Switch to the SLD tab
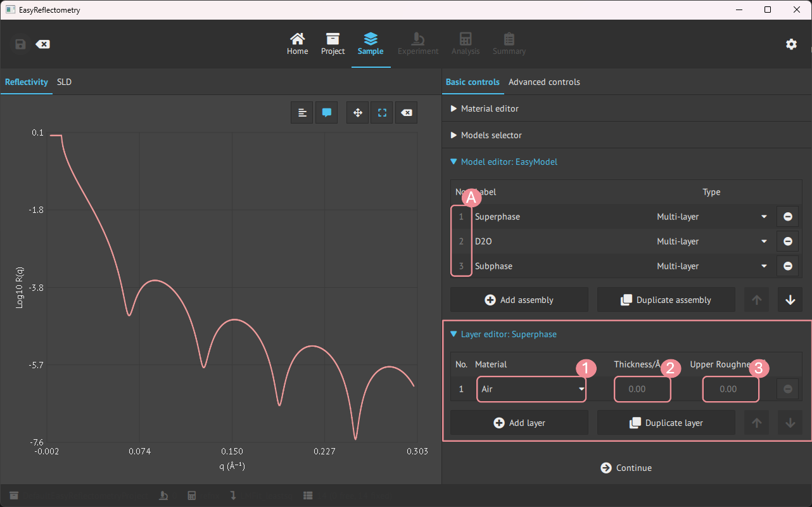The image size is (812, 507). 64,82
